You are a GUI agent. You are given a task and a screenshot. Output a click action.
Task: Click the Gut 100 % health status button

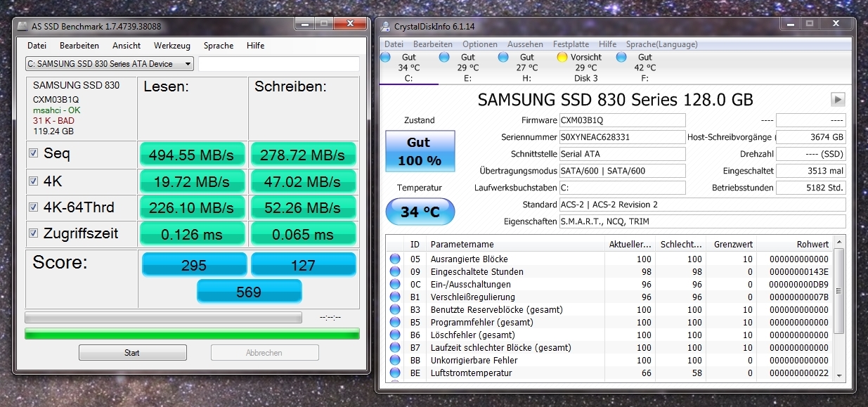420,151
